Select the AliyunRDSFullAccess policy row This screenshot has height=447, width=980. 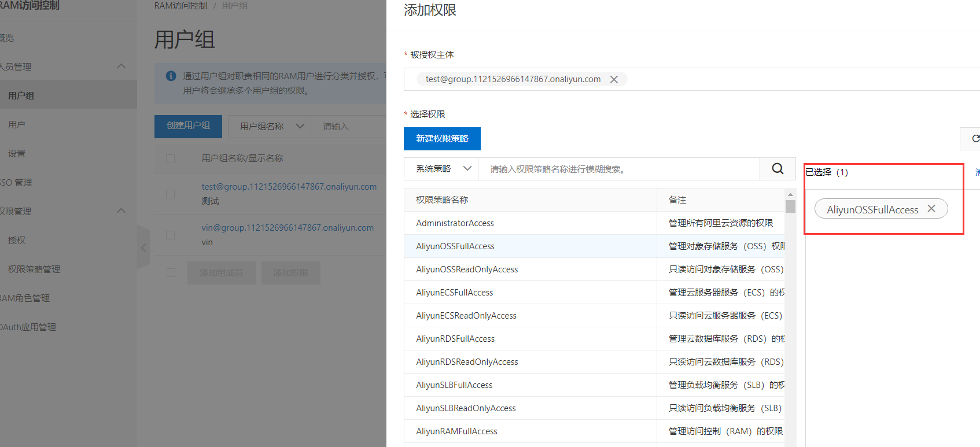pyautogui.click(x=594, y=339)
